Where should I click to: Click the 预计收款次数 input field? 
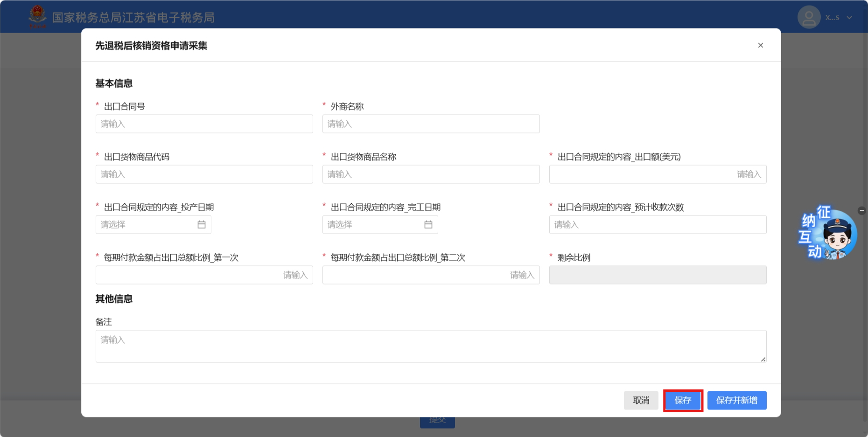click(x=658, y=225)
